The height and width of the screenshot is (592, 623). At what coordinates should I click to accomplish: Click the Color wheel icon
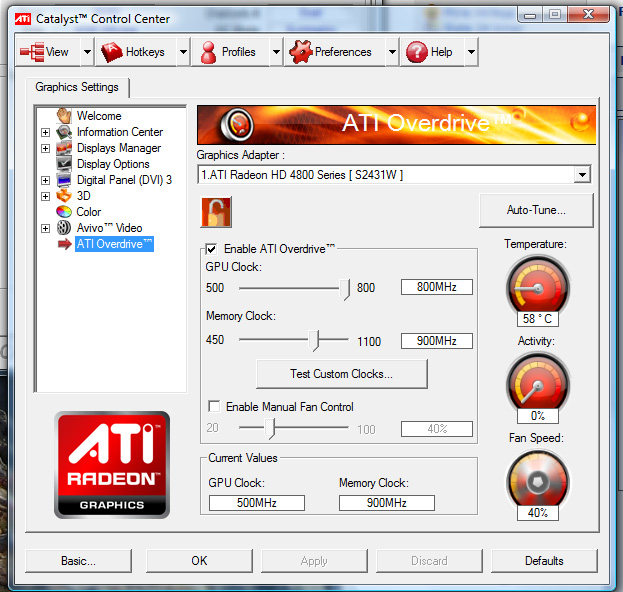(x=64, y=212)
